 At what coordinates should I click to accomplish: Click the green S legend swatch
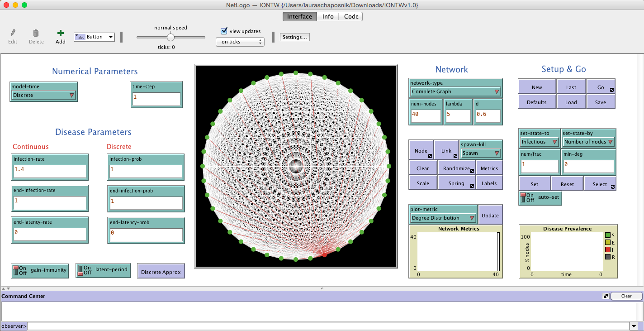608,235
